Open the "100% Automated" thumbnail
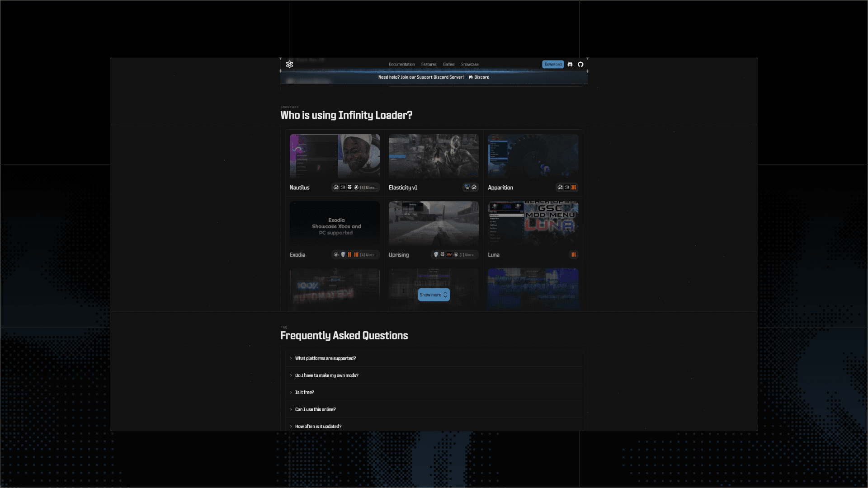The width and height of the screenshot is (868, 488). (x=335, y=290)
